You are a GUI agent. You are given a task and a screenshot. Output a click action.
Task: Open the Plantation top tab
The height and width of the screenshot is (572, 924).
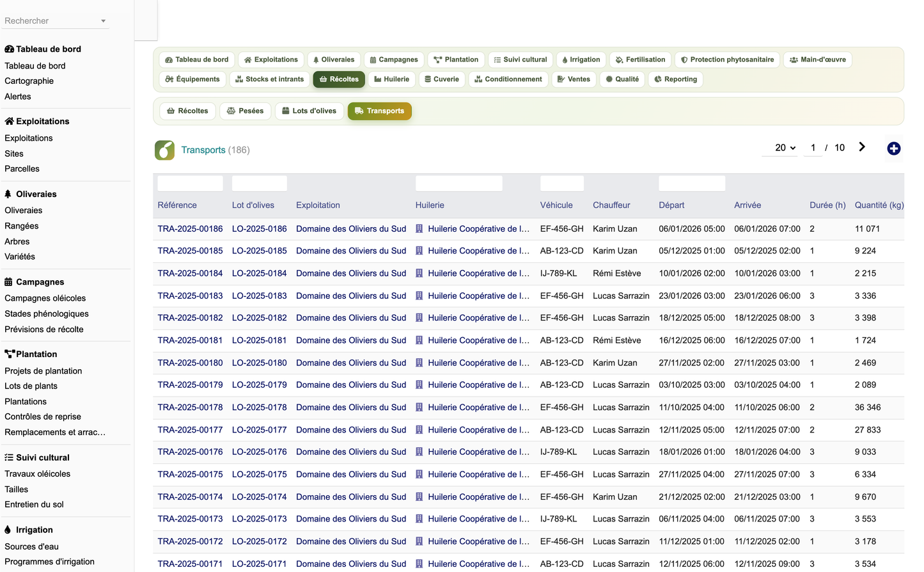[x=455, y=60]
